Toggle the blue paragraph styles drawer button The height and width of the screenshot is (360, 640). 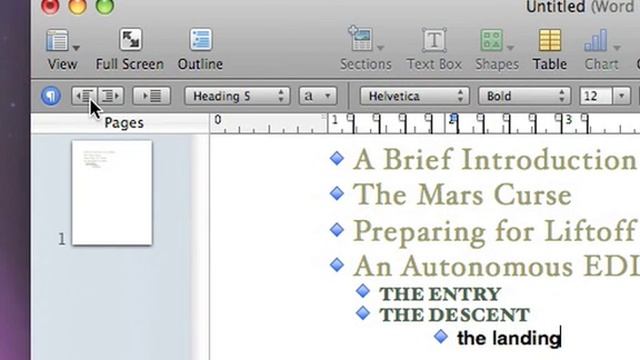point(51,96)
